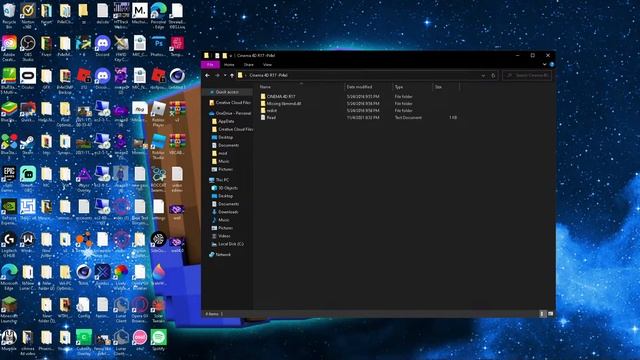Go up one folder level in Explorer
The width and height of the screenshot is (640, 360).
tap(232, 76)
